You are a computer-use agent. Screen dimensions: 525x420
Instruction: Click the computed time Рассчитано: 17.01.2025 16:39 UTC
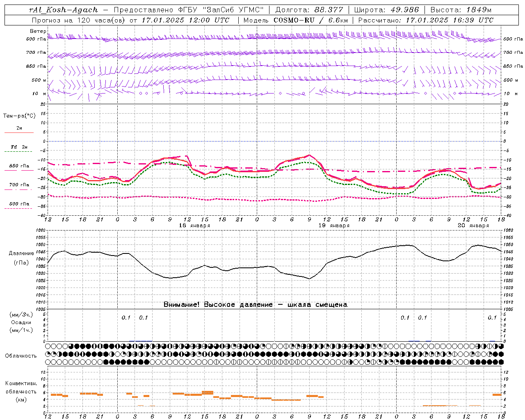pyautogui.click(x=426, y=20)
